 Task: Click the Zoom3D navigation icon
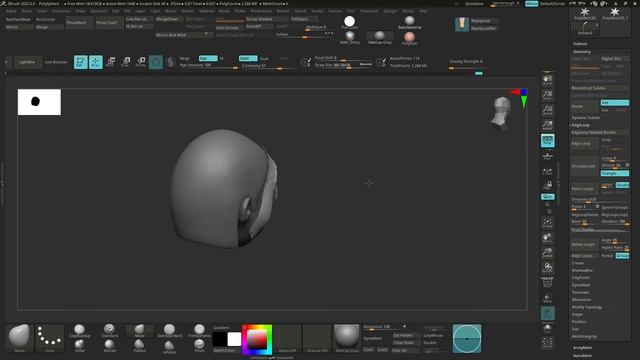547,253
